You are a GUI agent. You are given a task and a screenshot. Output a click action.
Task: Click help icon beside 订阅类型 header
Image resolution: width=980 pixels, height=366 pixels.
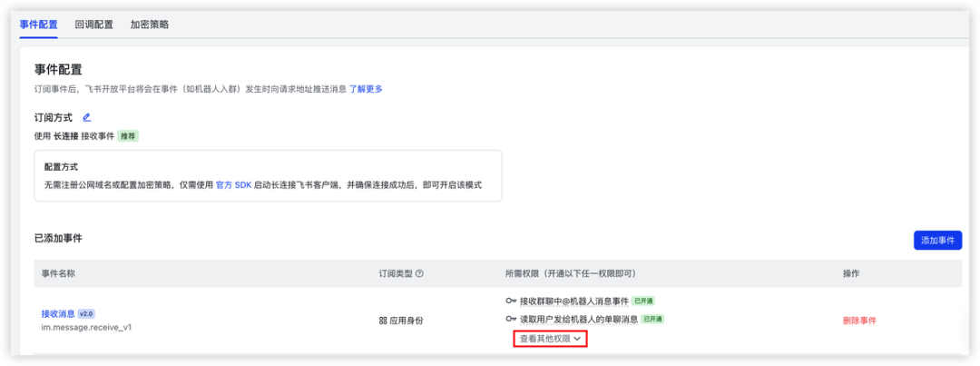[x=419, y=273]
